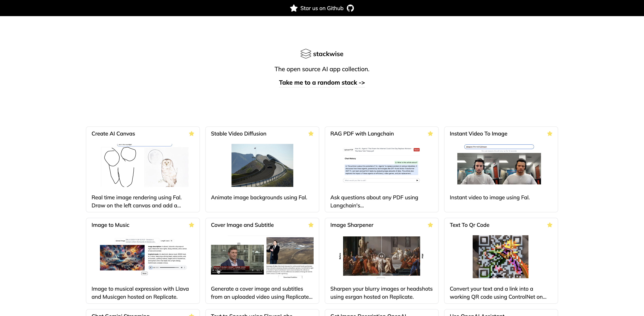
Task: Star the Text To Qr Code card
Action: tap(550, 225)
